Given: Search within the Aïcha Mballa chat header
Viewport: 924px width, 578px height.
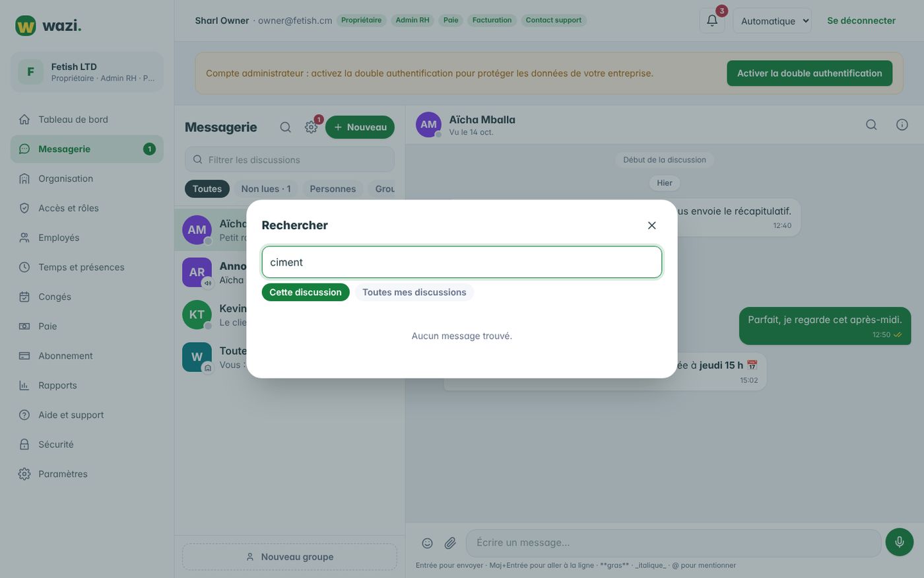Looking at the screenshot, I should click(x=871, y=125).
